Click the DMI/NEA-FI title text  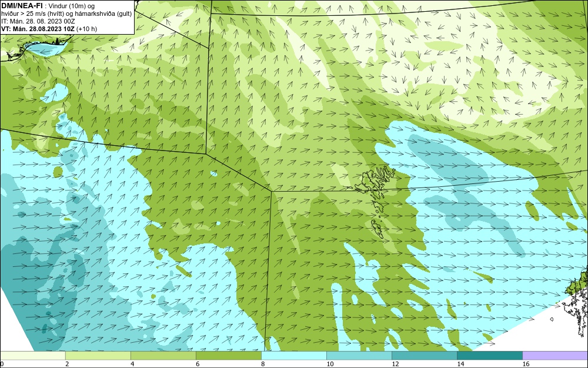tap(22, 6)
